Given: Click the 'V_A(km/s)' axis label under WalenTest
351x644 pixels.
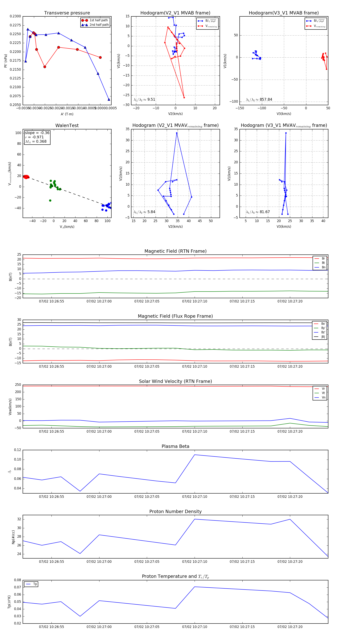Looking at the screenshot, I should coord(67,227).
